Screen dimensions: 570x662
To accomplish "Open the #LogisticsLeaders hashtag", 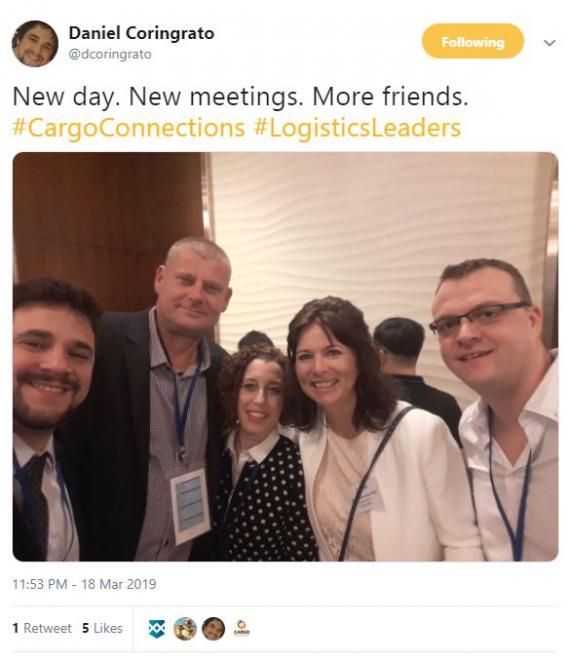I will 357,128.
